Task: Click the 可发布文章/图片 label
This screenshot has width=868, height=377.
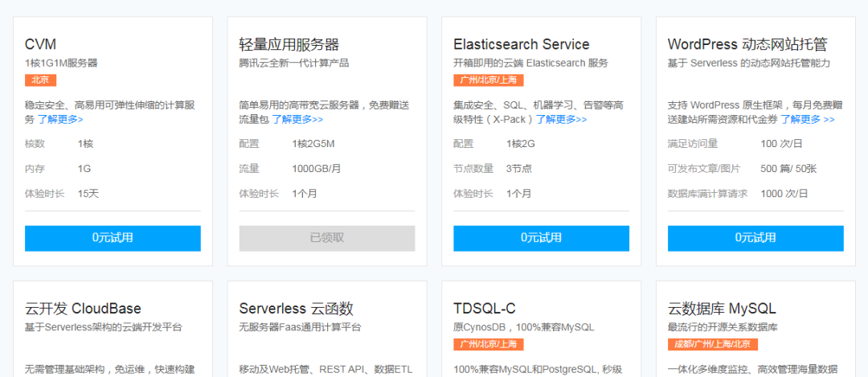Action: [703, 169]
